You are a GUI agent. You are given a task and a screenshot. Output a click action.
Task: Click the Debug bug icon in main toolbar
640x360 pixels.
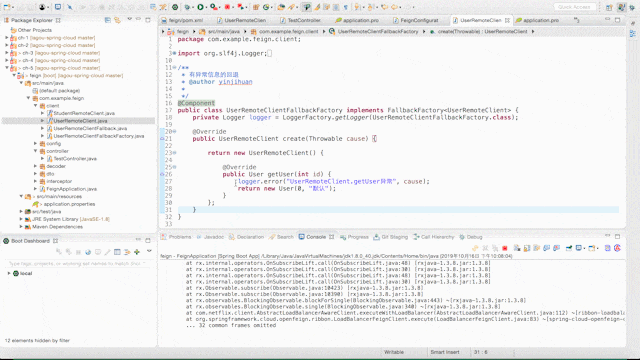[188, 7]
